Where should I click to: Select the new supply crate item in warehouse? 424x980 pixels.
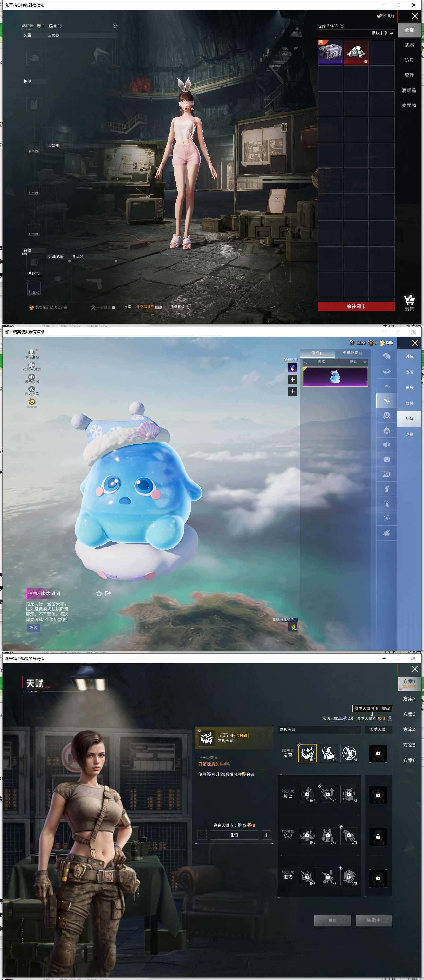click(330, 52)
